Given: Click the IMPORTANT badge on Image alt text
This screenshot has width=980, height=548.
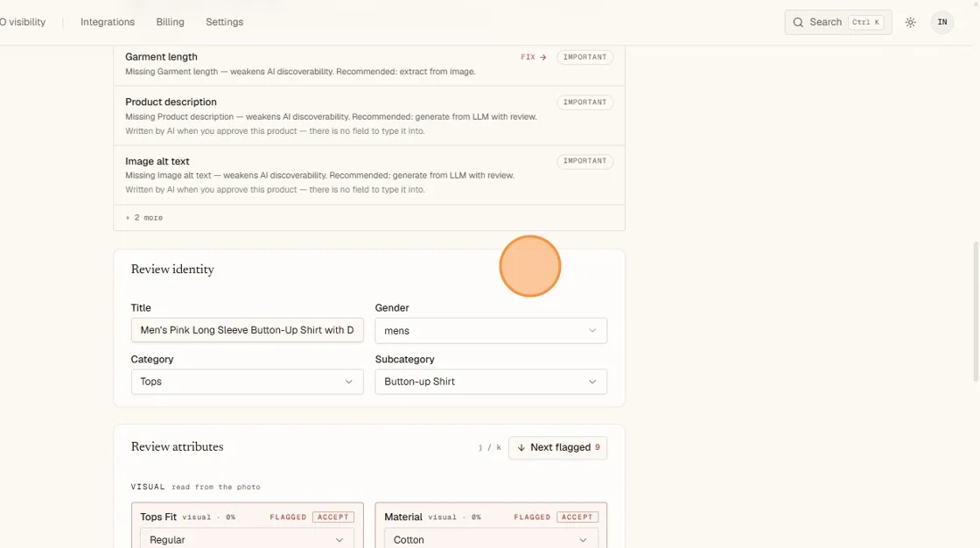Looking at the screenshot, I should pyautogui.click(x=585, y=161).
